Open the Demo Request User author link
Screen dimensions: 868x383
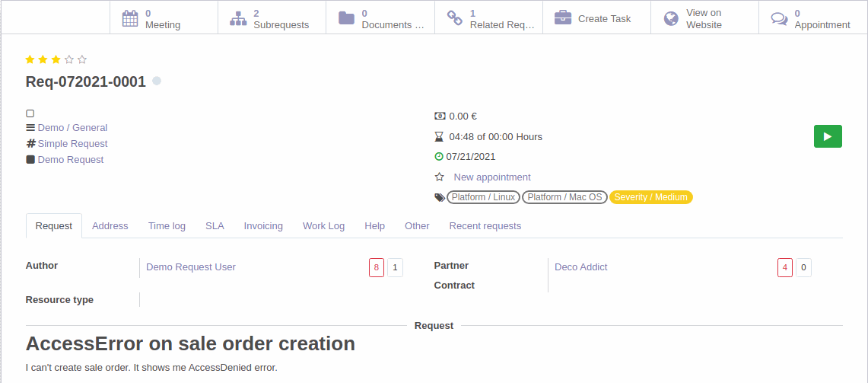point(191,267)
